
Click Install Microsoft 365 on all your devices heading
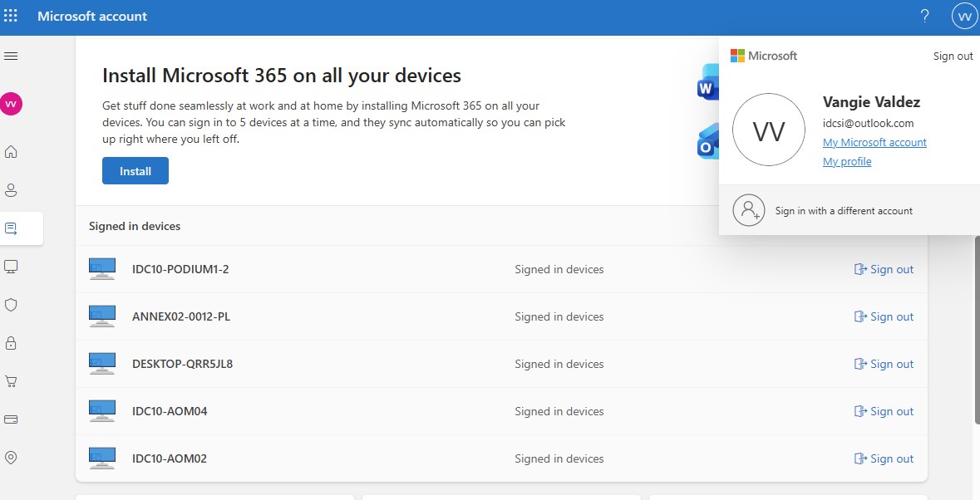point(281,76)
